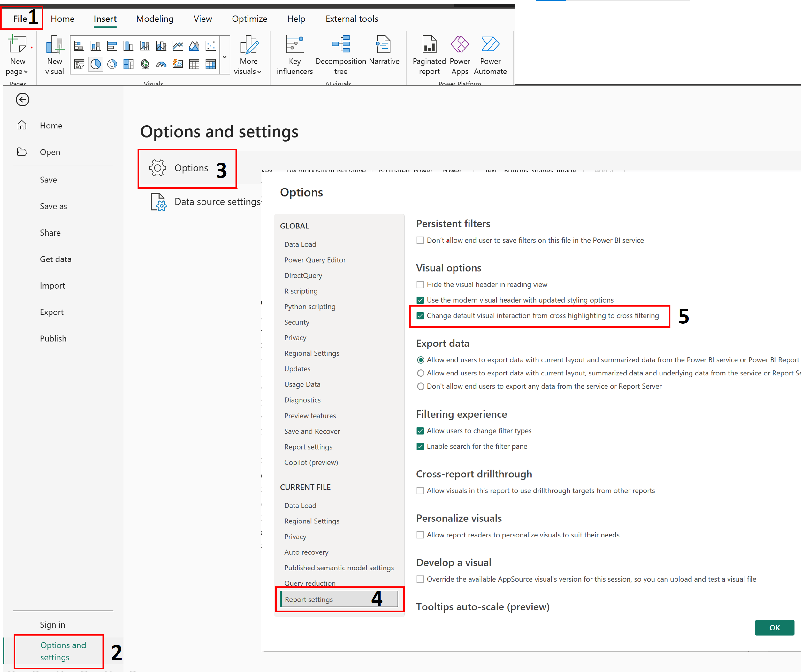
Task: Select the donut chart visual icon
Action: point(112,64)
